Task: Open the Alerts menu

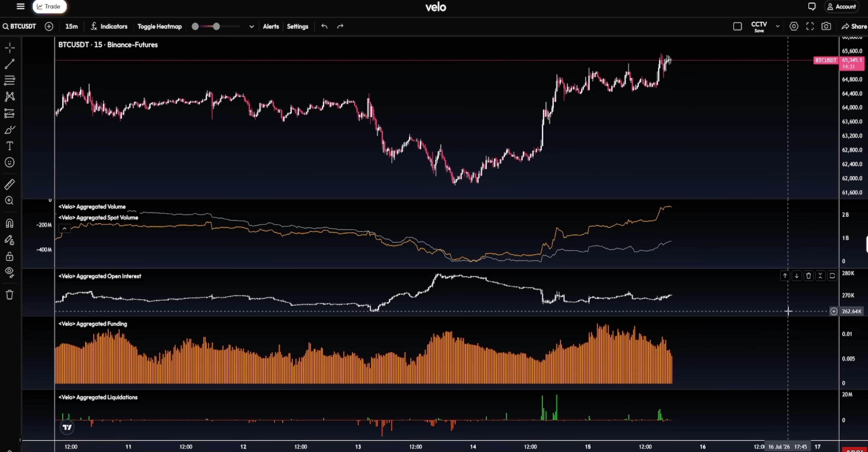Action: [x=271, y=26]
